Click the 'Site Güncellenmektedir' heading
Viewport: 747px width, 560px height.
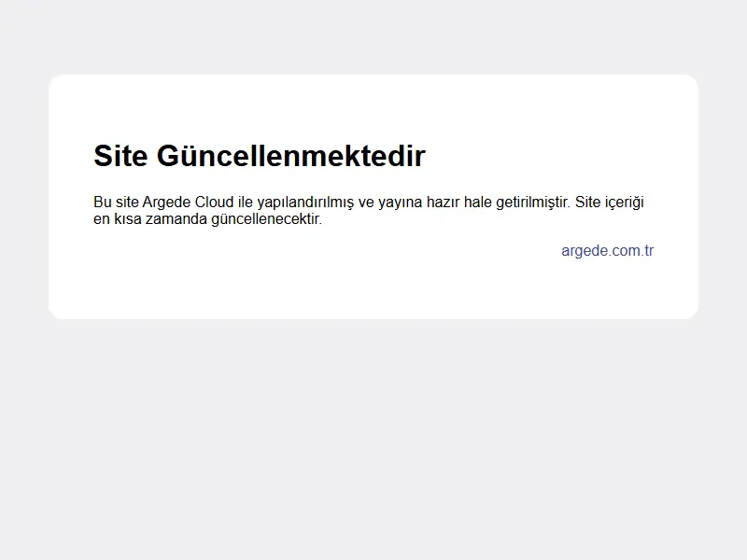260,156
